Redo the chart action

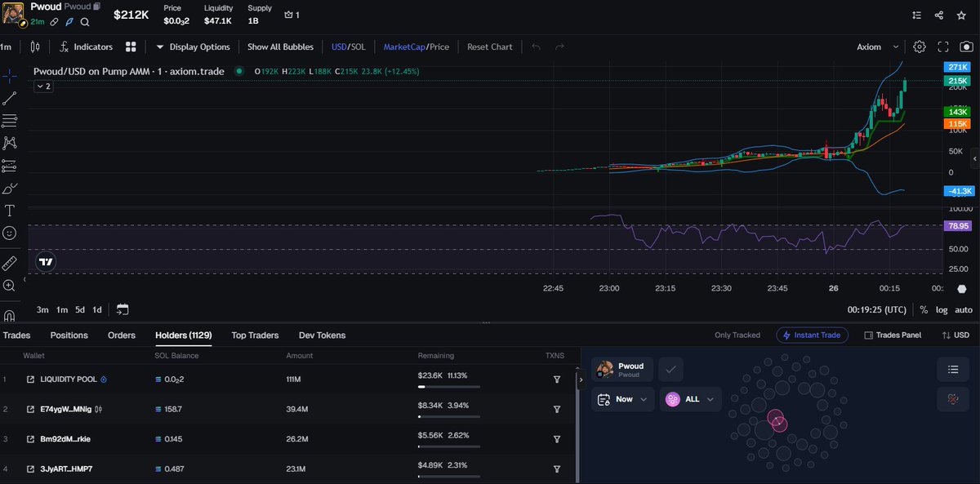pos(559,47)
